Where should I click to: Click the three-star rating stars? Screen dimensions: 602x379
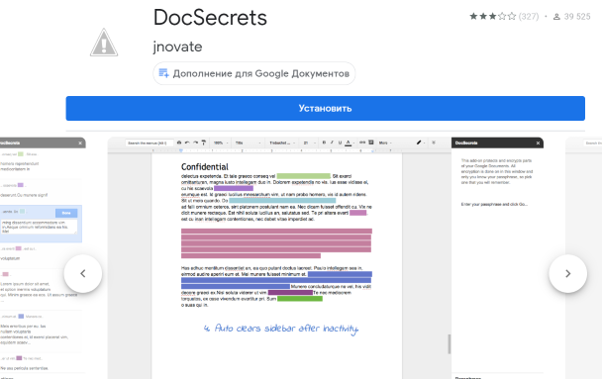(x=493, y=17)
